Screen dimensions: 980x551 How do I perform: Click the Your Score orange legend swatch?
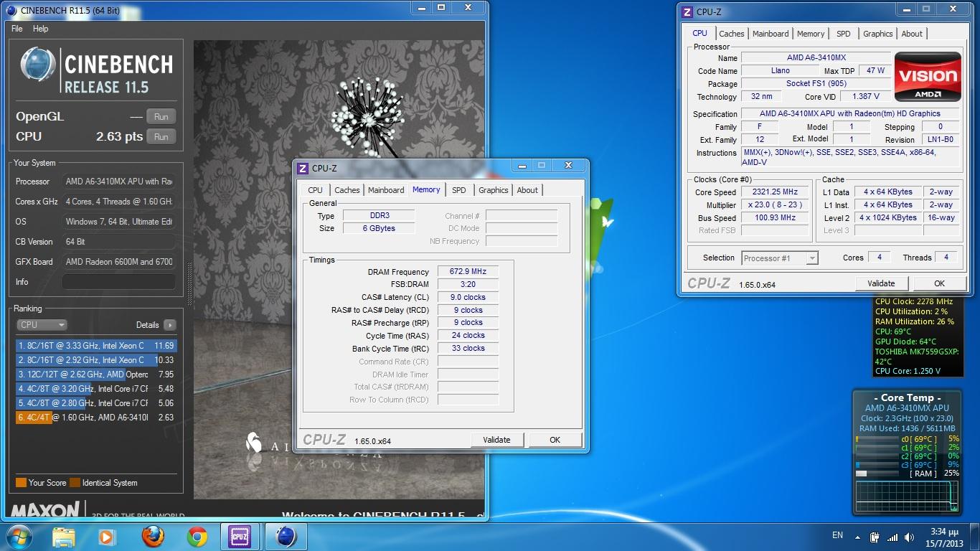[x=21, y=483]
